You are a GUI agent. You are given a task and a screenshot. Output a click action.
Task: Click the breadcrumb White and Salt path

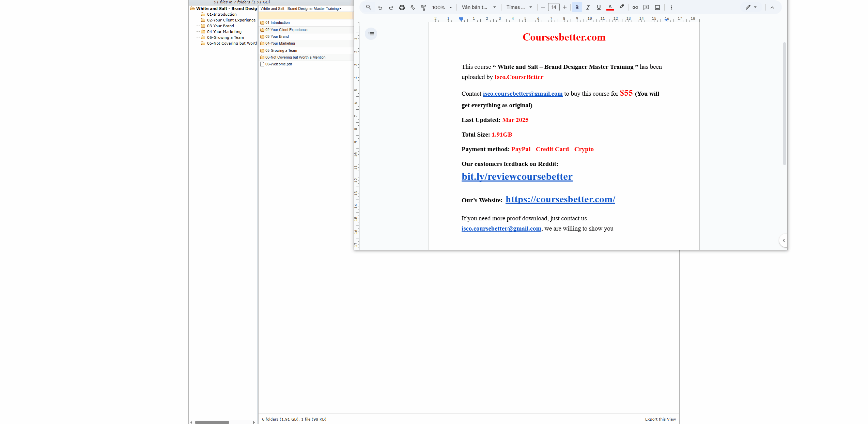click(x=299, y=9)
